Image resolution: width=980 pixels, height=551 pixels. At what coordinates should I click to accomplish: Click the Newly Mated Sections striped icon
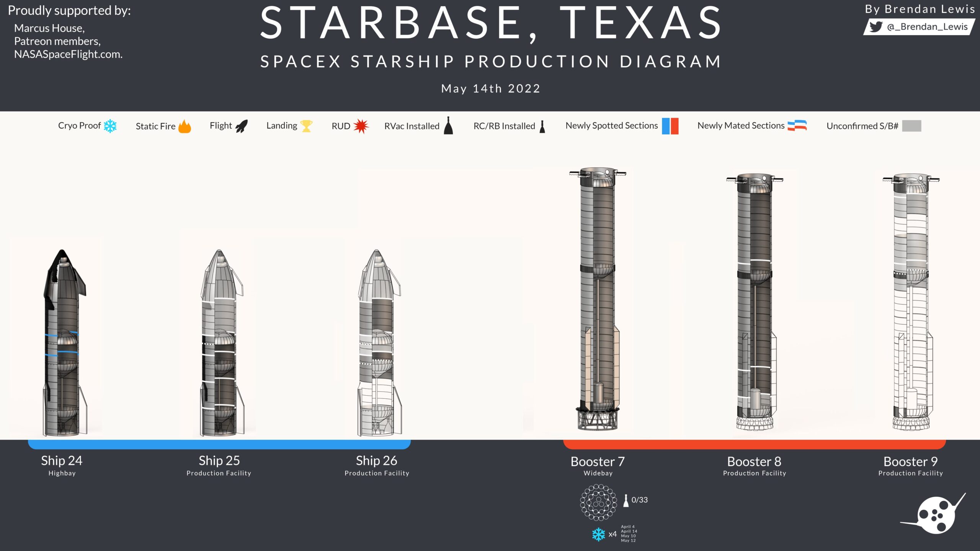tap(797, 126)
